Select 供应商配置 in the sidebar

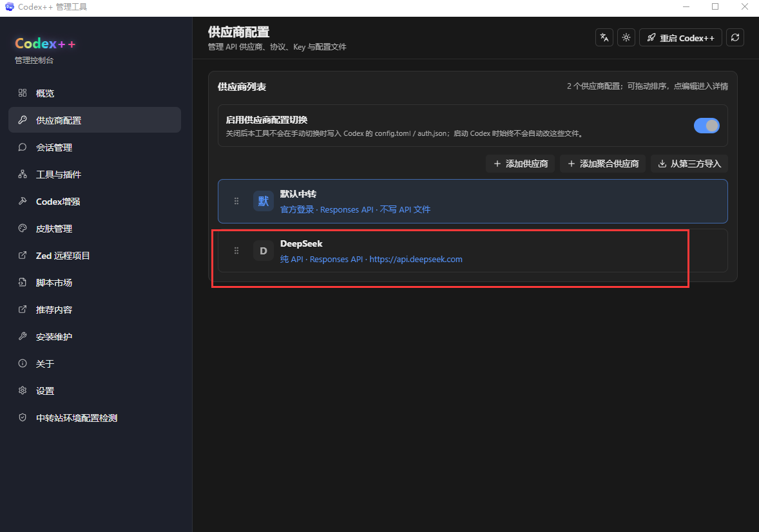point(94,120)
